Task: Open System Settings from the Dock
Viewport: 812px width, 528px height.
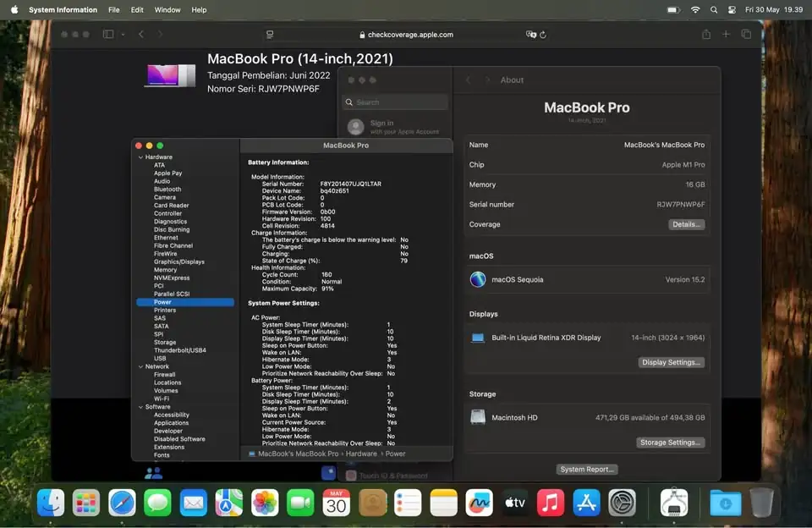Action: (x=622, y=503)
